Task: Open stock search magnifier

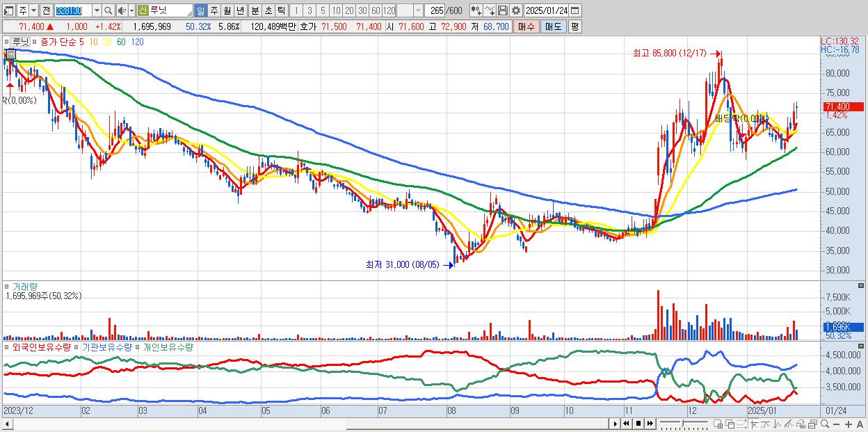Action: (108, 11)
